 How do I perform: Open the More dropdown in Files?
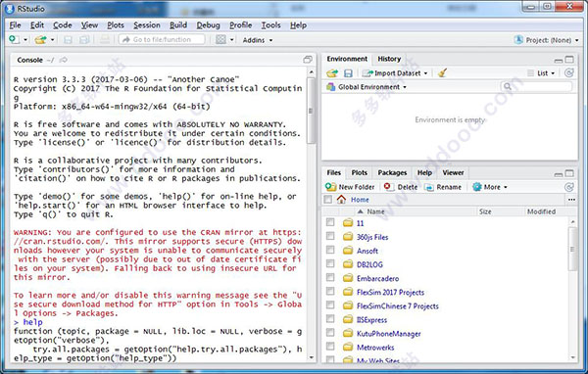click(x=490, y=187)
